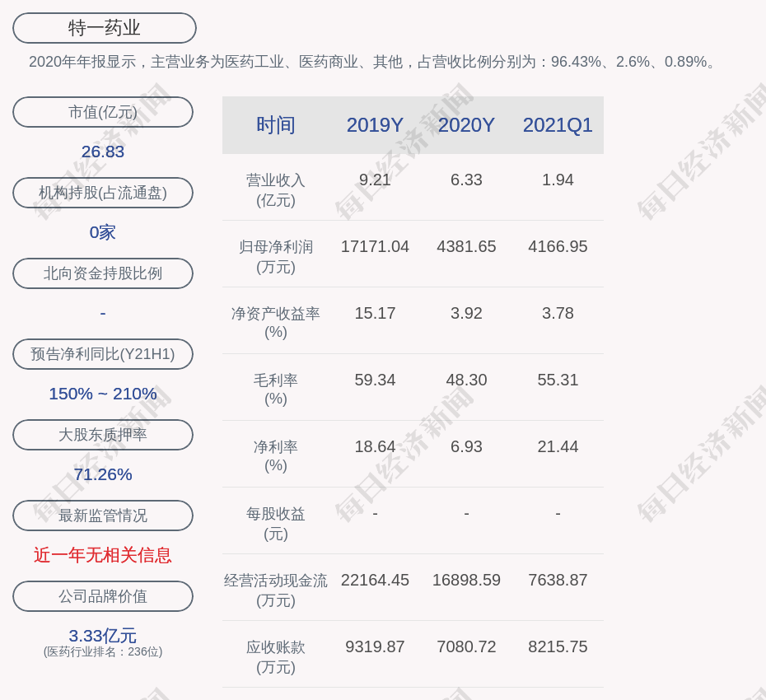Select the 2019Y column header

tap(376, 125)
